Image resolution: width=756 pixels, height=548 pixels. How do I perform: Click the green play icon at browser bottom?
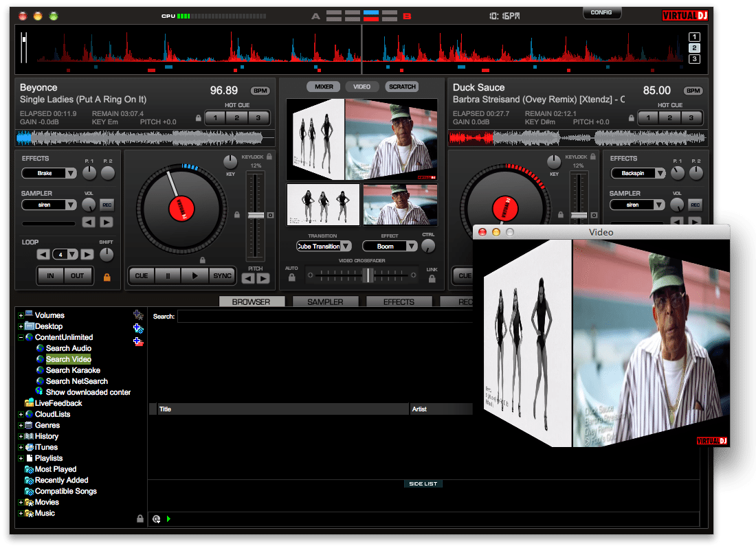point(169,519)
